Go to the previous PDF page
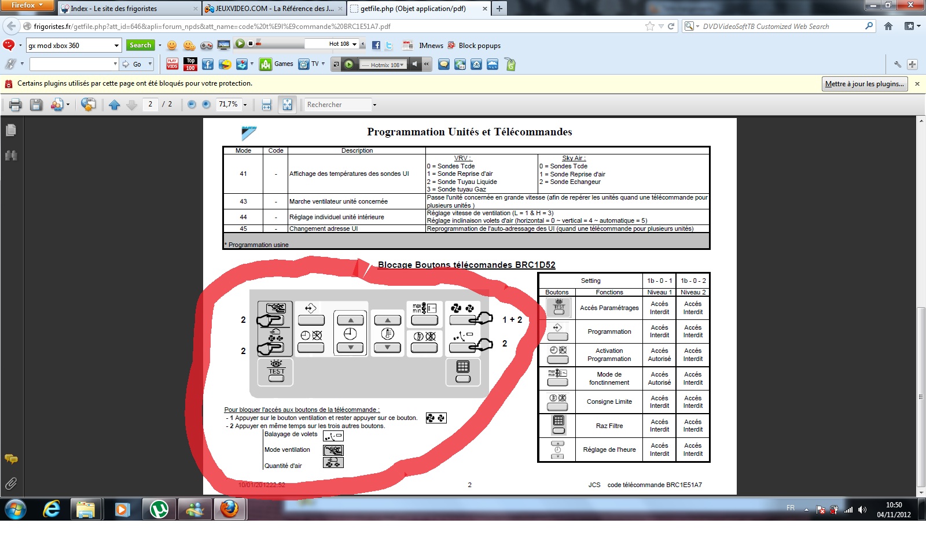This screenshot has width=926, height=560. coord(114,105)
